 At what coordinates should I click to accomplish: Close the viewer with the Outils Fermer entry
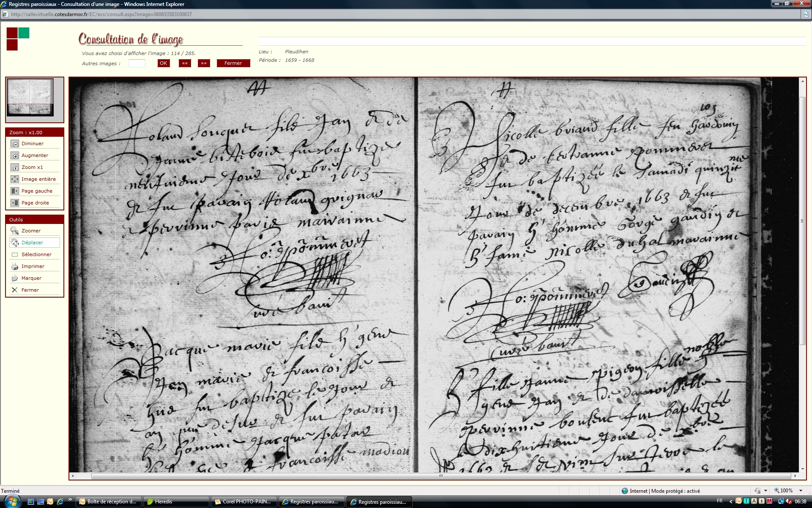(x=15, y=290)
